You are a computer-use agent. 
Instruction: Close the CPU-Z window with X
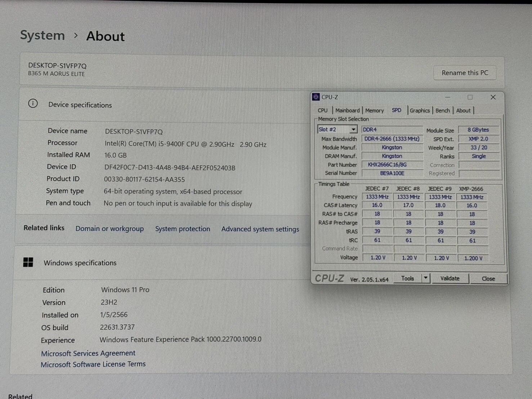pyautogui.click(x=493, y=97)
